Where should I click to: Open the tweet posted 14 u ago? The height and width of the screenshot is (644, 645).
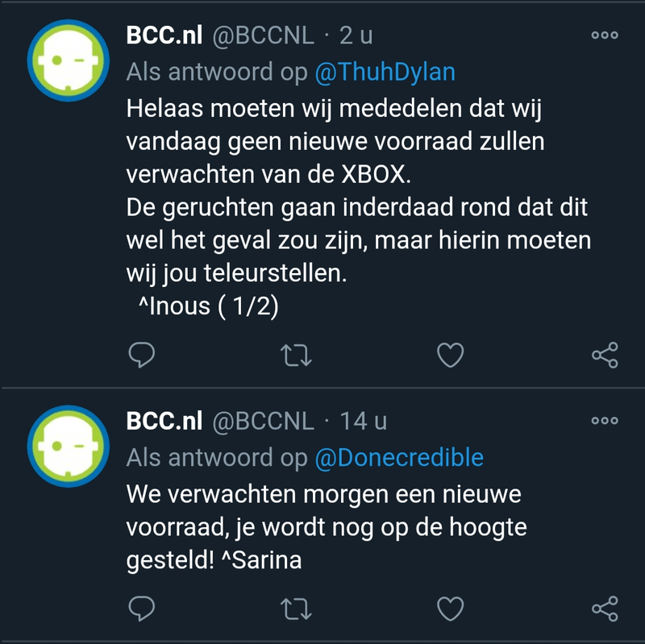point(363,421)
